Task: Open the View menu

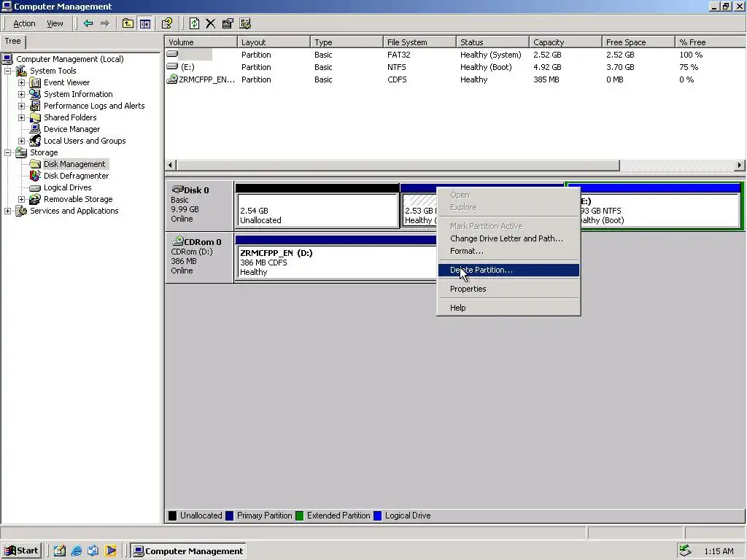Action: click(x=55, y=23)
